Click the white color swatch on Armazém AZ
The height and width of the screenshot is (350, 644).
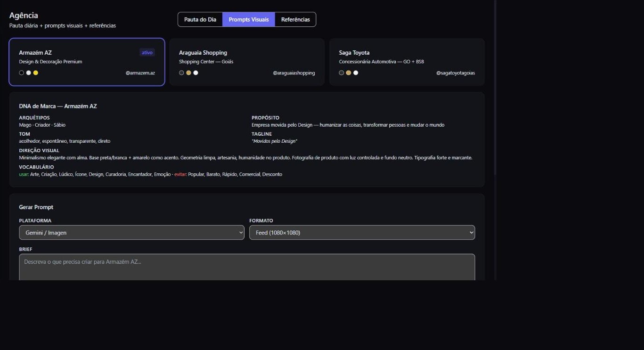[x=28, y=73]
